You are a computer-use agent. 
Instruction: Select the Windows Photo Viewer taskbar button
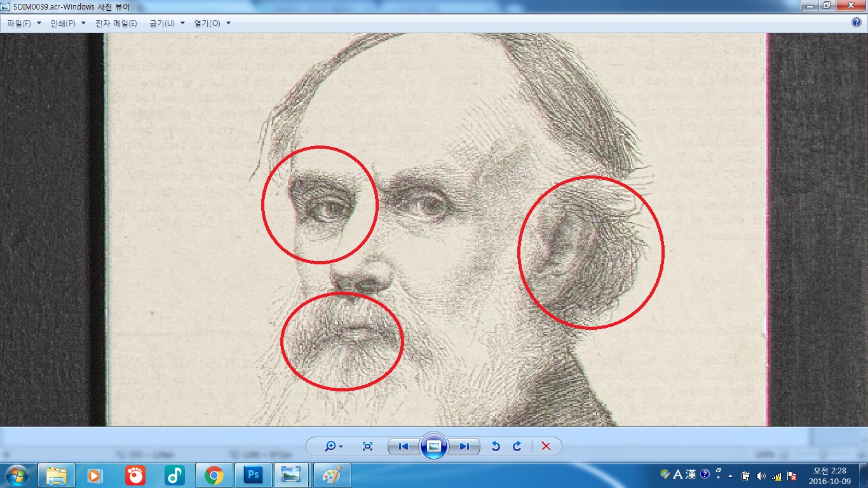[292, 475]
